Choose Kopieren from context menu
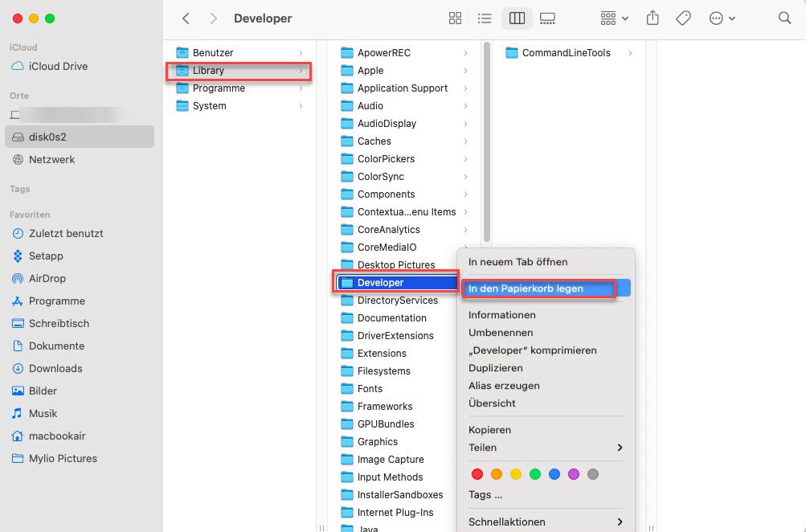The height and width of the screenshot is (532, 806). pyautogui.click(x=546, y=430)
